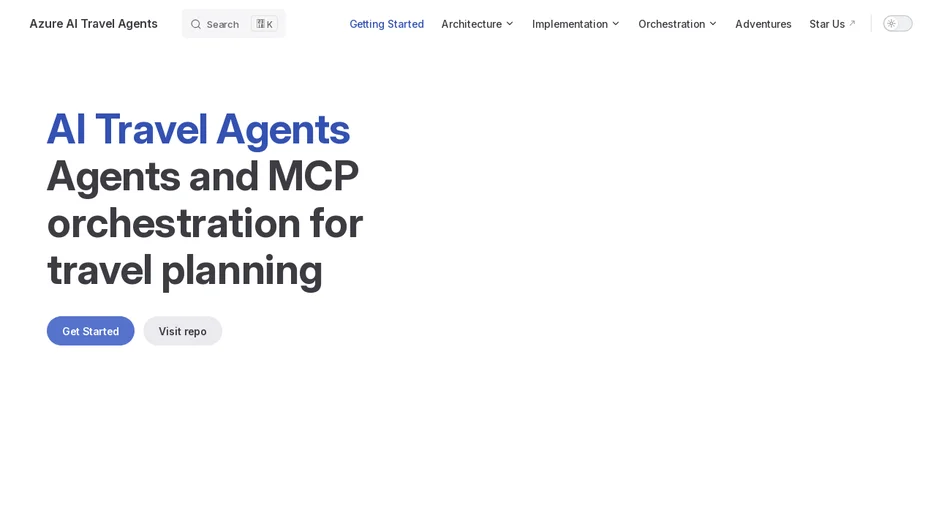Click the Ctrl K shortcut badge

click(x=264, y=24)
